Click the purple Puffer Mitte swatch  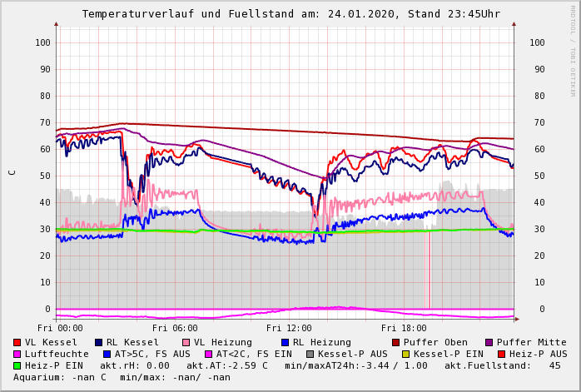point(489,342)
